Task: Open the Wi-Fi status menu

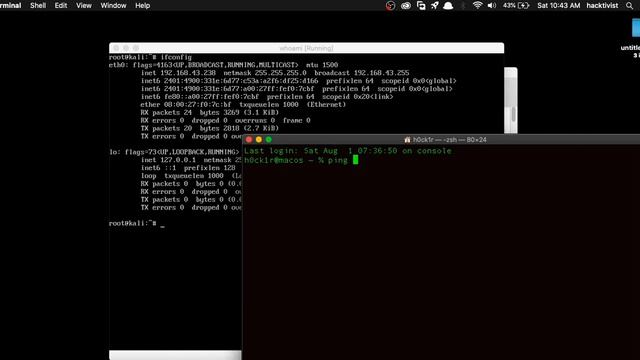Action: (477, 6)
